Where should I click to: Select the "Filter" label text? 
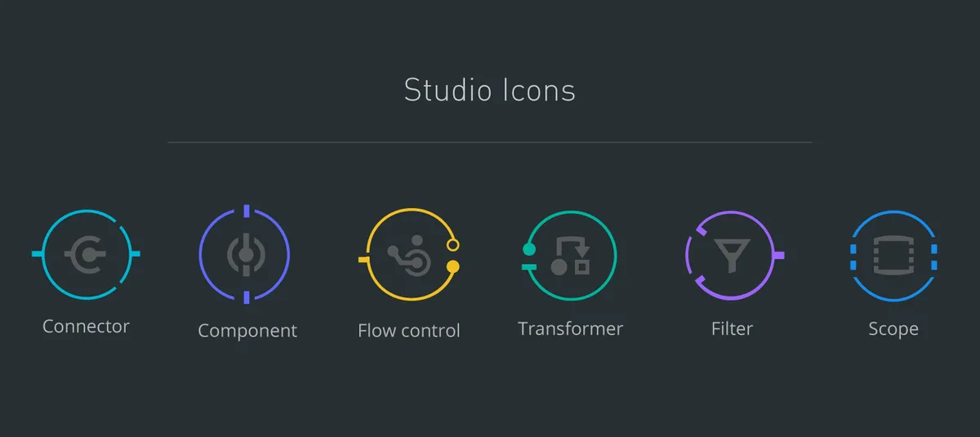pyautogui.click(x=732, y=328)
